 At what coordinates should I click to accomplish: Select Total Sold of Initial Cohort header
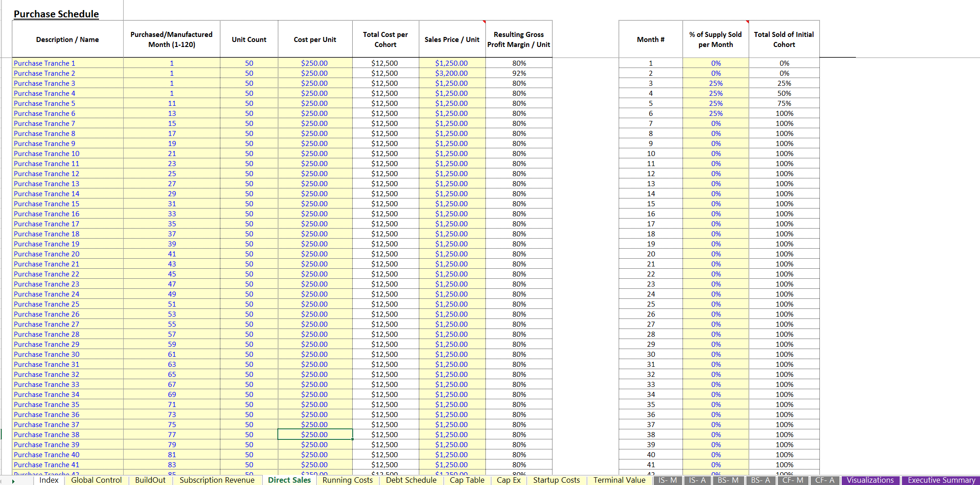784,39
